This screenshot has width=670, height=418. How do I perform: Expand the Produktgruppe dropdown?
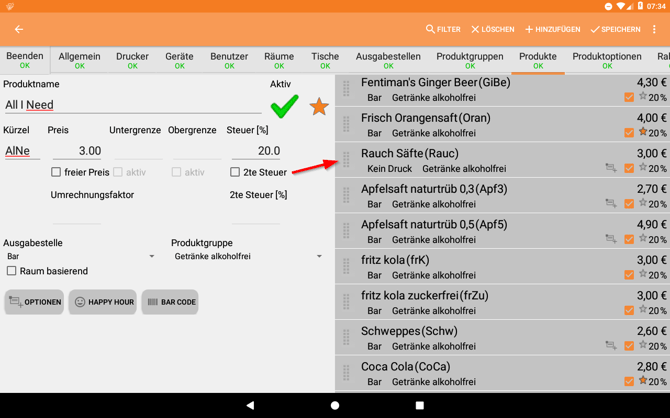point(248,257)
